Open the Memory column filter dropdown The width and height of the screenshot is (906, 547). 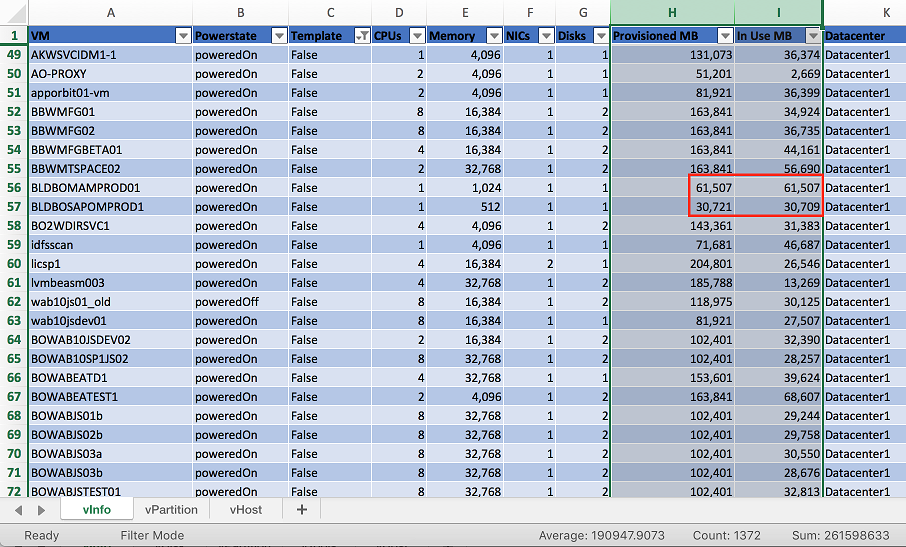point(494,36)
